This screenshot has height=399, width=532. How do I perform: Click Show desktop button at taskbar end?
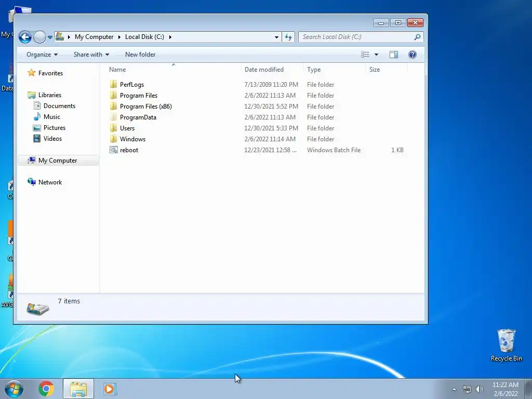click(x=528, y=389)
